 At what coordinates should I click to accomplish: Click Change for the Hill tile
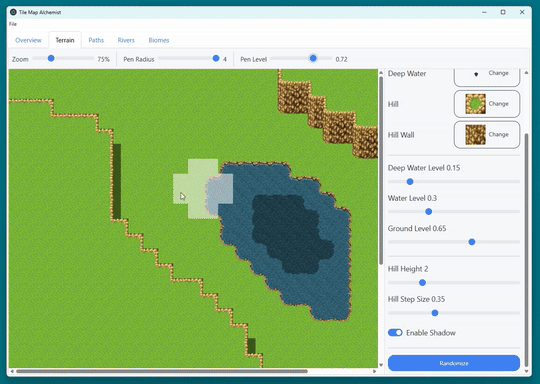[498, 104]
